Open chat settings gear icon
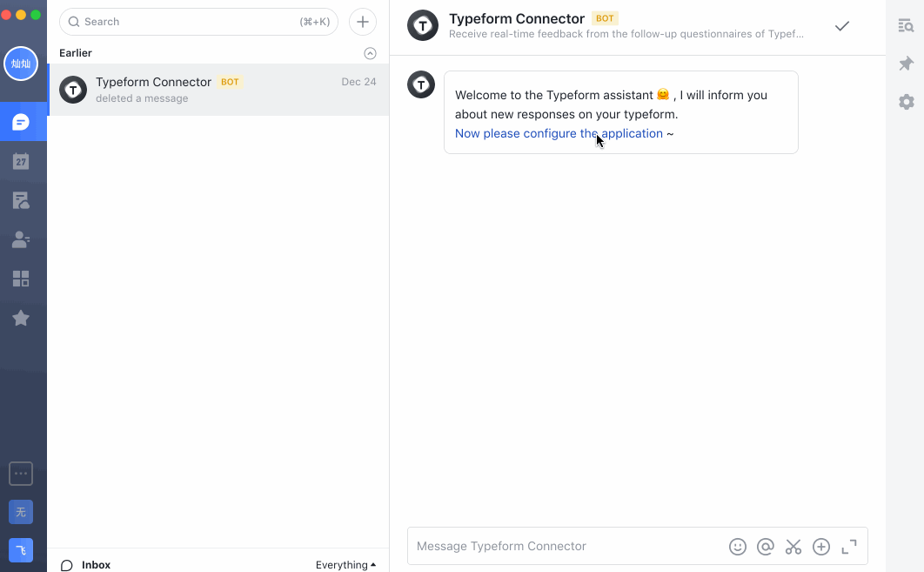924x572 pixels. [x=906, y=102]
